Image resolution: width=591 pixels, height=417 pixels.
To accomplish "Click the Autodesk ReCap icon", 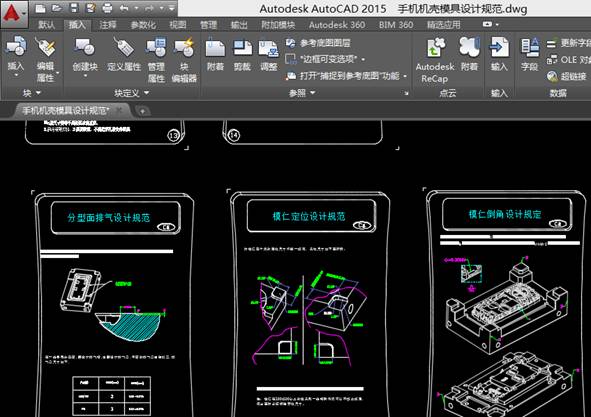I will pyautogui.click(x=435, y=48).
